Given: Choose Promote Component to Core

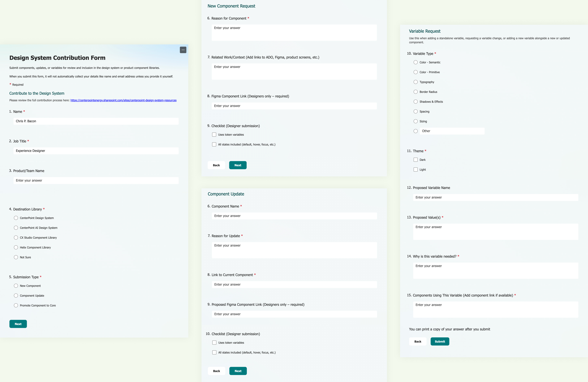Looking at the screenshot, I should pyautogui.click(x=16, y=305).
